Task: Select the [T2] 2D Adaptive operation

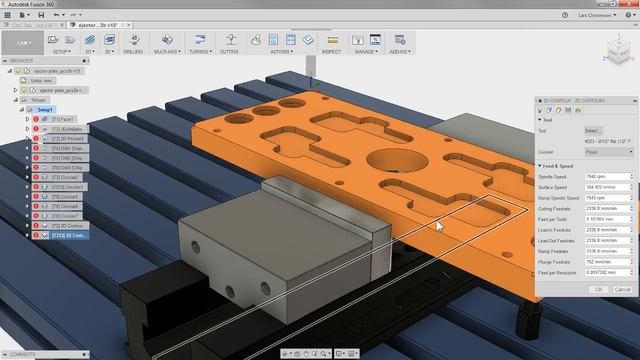Action: [60, 129]
